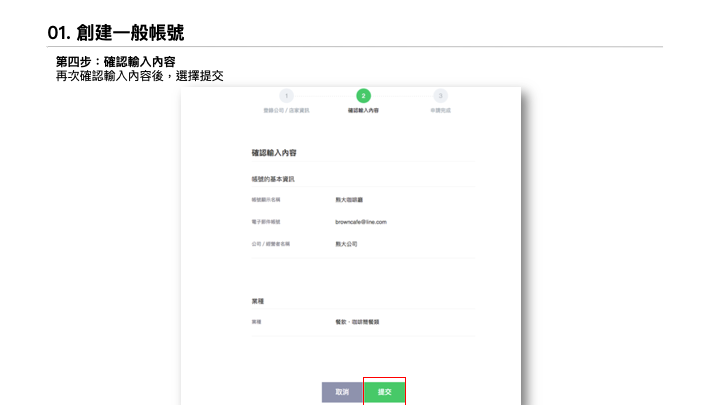Click the 熊大公司 company name value
The image size is (720, 405).
pos(346,243)
